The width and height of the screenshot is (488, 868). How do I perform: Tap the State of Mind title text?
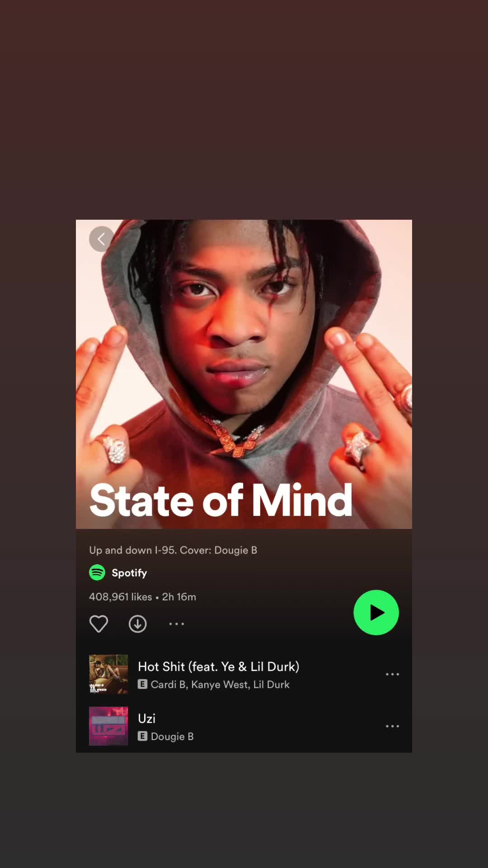pos(221,500)
